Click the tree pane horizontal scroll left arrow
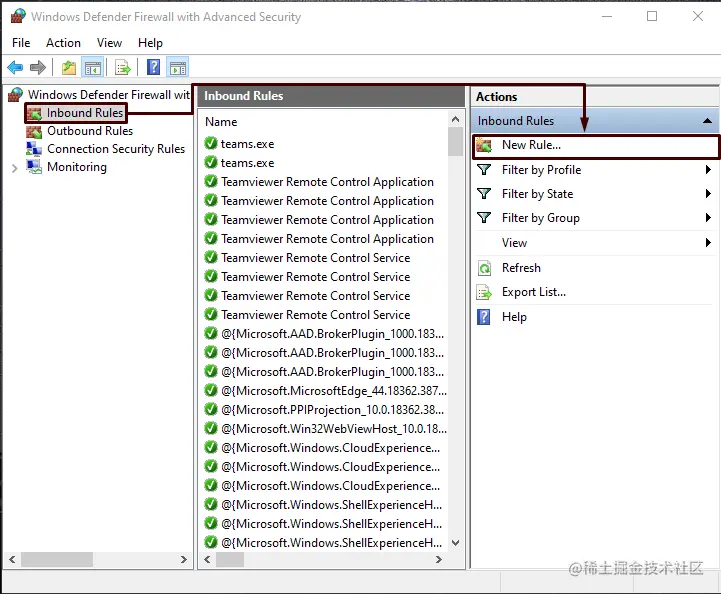 click(12, 560)
